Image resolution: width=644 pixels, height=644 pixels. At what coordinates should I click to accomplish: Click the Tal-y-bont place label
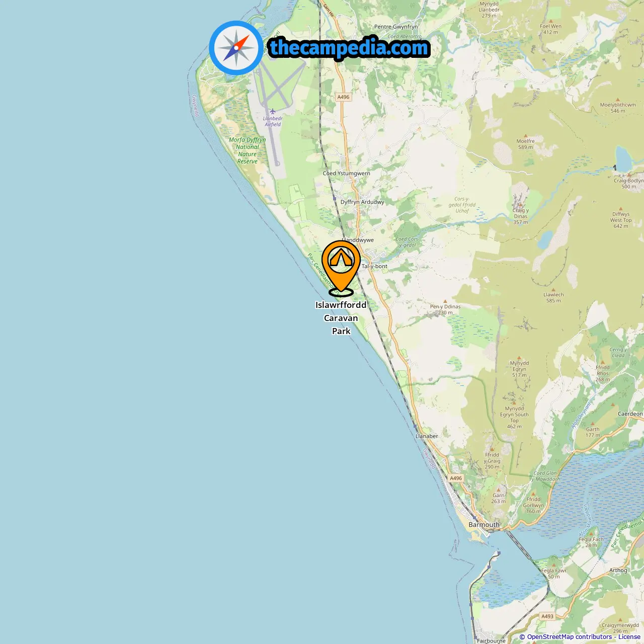point(375,267)
